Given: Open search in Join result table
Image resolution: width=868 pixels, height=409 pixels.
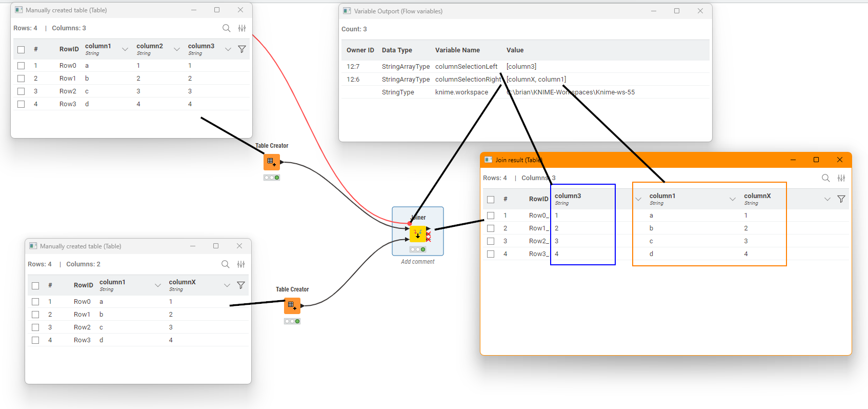Looking at the screenshot, I should pyautogui.click(x=825, y=178).
